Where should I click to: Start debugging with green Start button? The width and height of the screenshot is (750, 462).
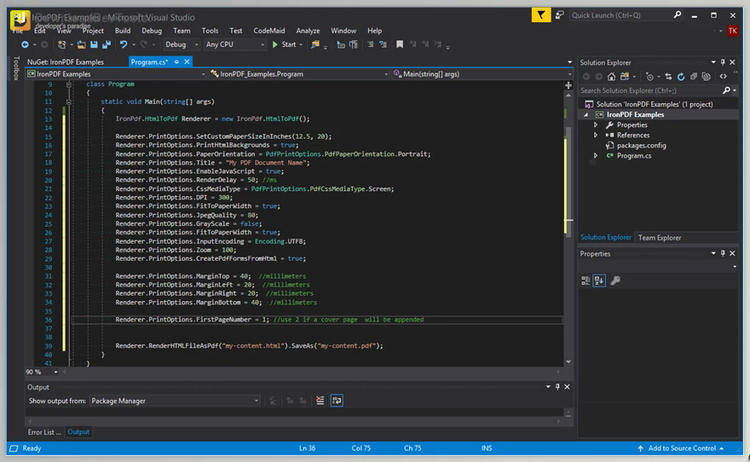pos(284,44)
